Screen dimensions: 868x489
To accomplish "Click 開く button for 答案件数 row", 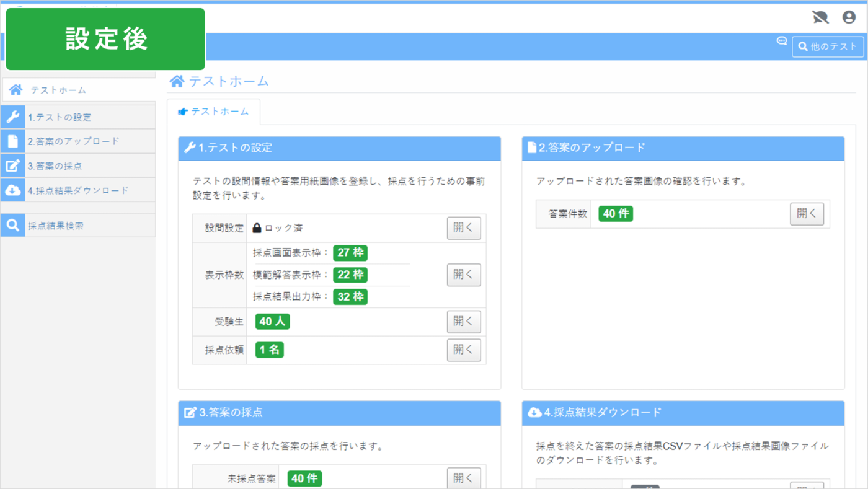I will pyautogui.click(x=807, y=214).
